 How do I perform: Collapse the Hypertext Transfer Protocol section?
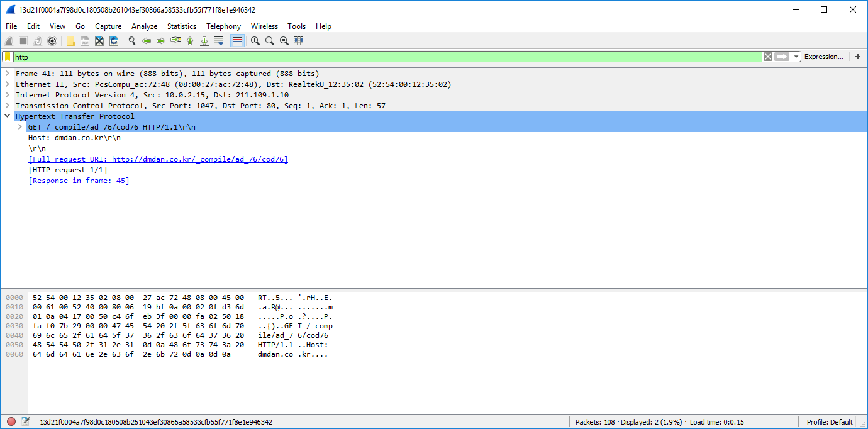pos(8,116)
